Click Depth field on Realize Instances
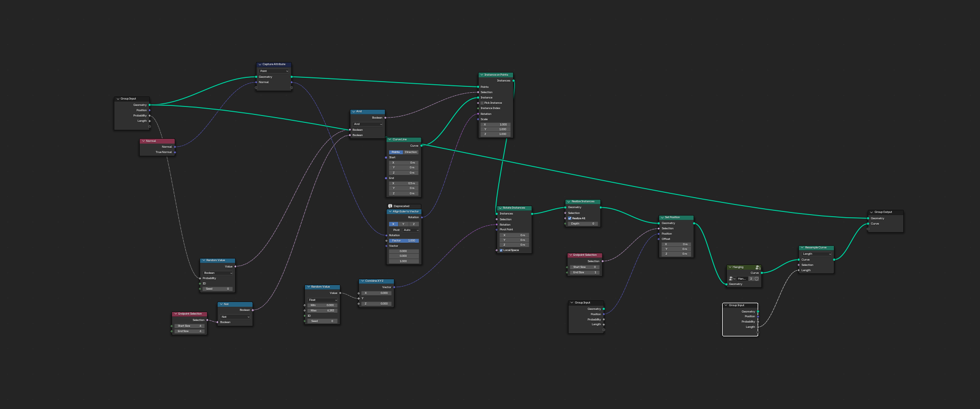This screenshot has width=980, height=409. (x=583, y=224)
